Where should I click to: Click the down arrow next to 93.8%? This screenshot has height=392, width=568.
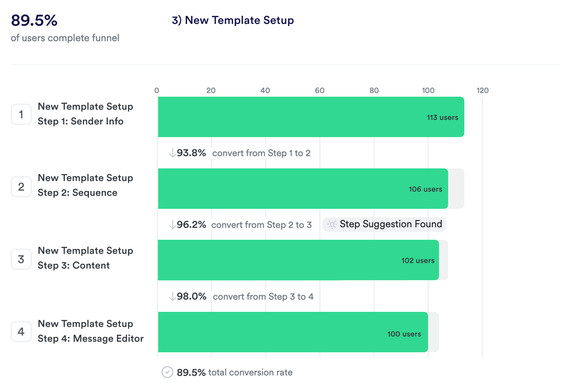(x=172, y=153)
